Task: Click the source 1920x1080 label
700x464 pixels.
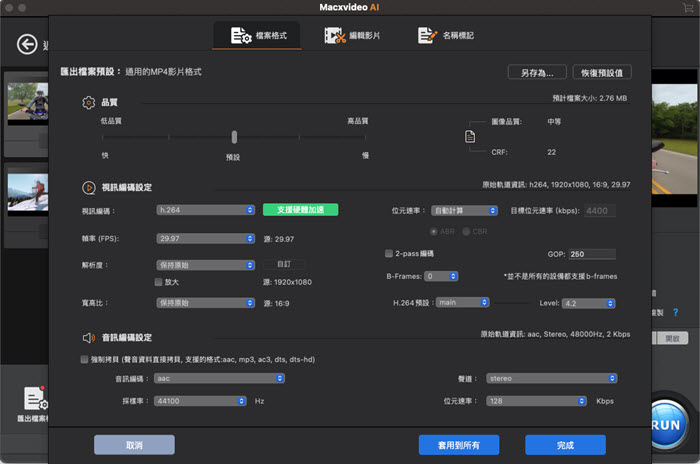Action: (x=288, y=282)
